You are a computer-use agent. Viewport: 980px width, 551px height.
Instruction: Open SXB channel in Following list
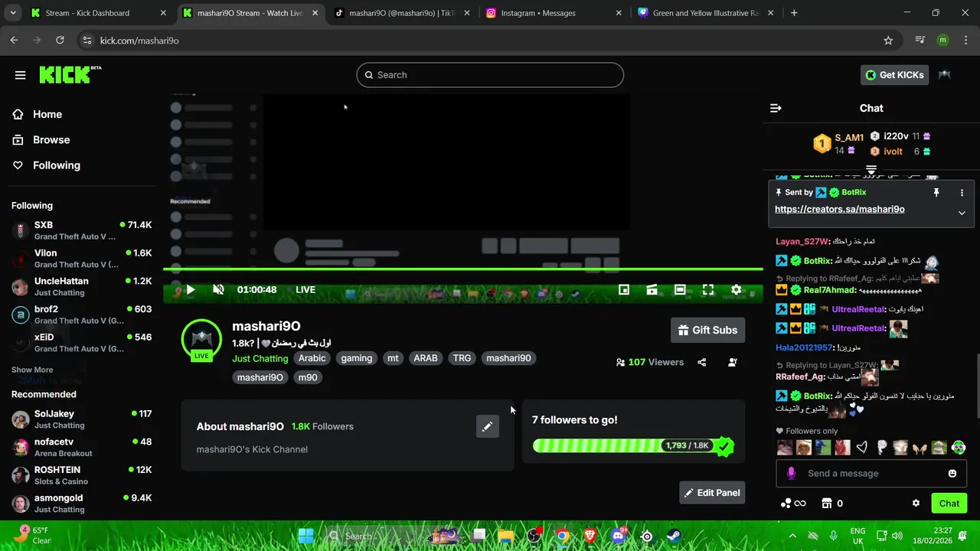click(81, 230)
